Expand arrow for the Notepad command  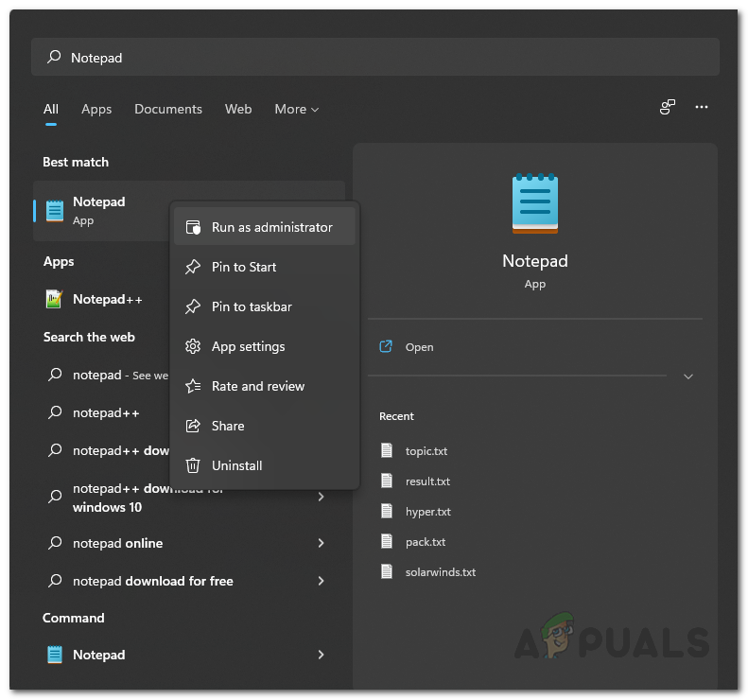(x=322, y=655)
